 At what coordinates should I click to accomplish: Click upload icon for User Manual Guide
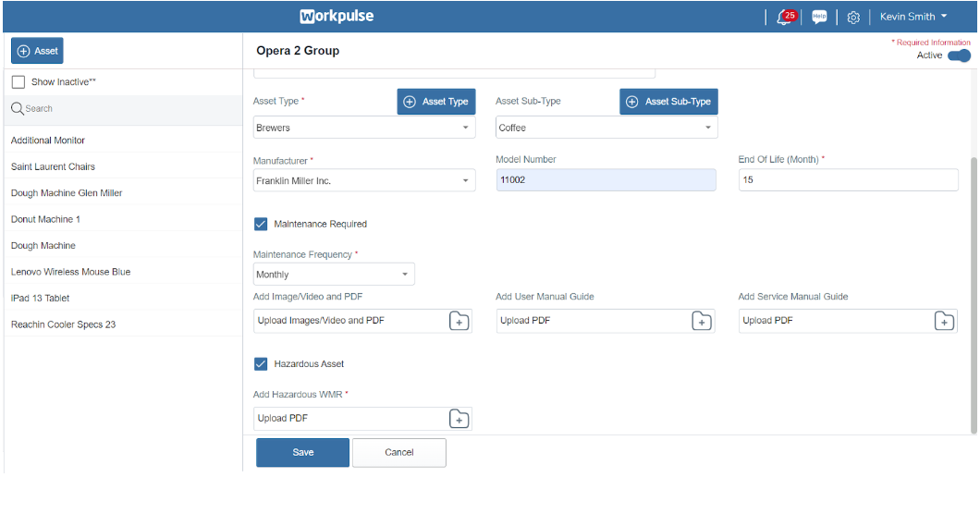click(x=701, y=321)
